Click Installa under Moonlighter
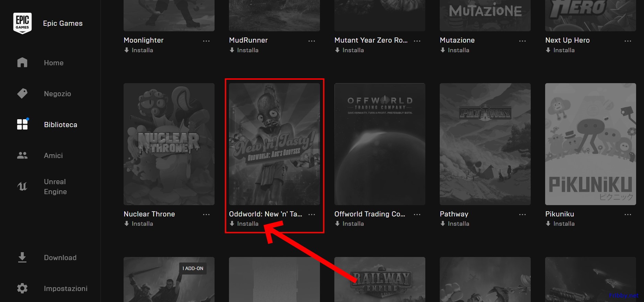The height and width of the screenshot is (302, 644). 139,50
